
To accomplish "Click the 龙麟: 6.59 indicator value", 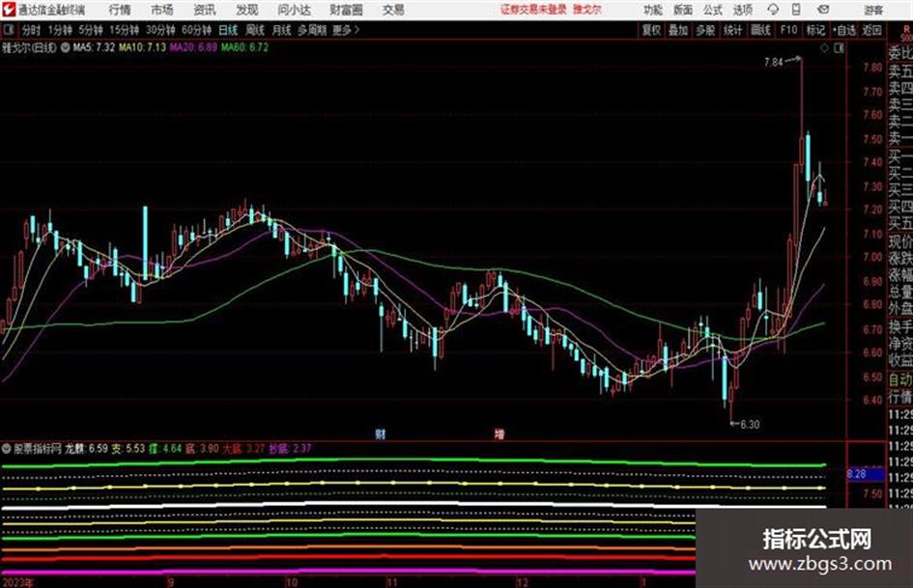I will tap(86, 448).
